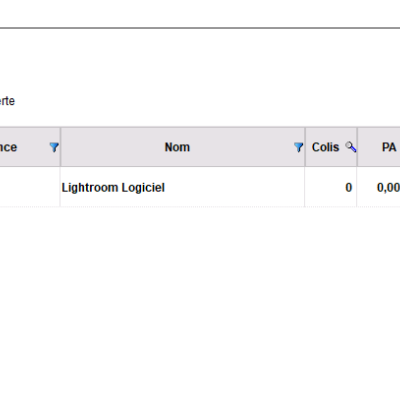Click the magnifier icon beside Colis
The image size is (400, 400).
click(351, 147)
